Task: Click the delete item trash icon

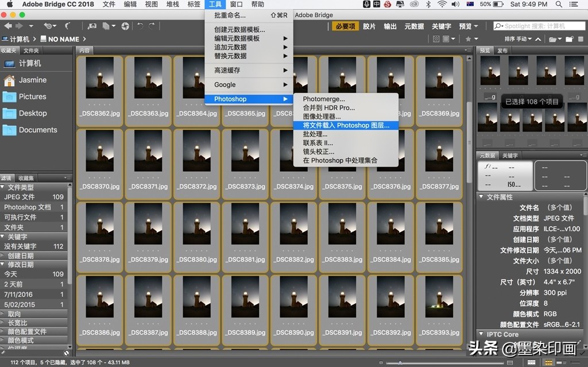Action: pyautogui.click(x=582, y=39)
